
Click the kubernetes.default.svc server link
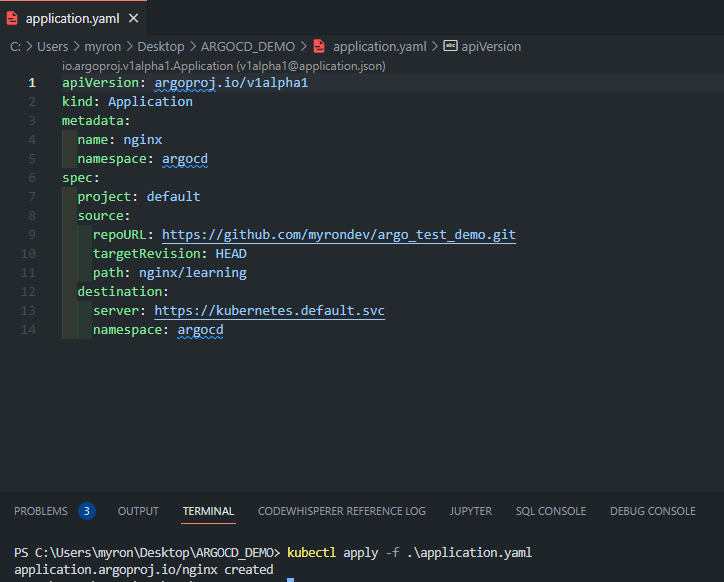point(270,310)
